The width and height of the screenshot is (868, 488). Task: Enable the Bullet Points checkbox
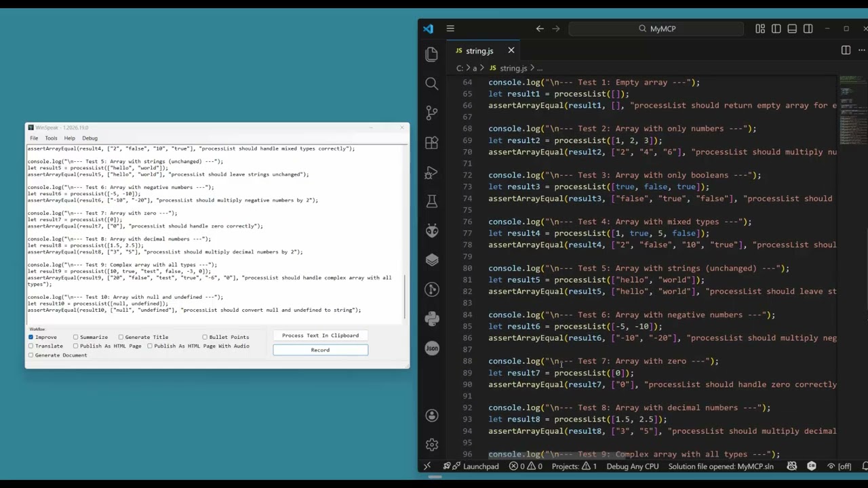pyautogui.click(x=205, y=337)
